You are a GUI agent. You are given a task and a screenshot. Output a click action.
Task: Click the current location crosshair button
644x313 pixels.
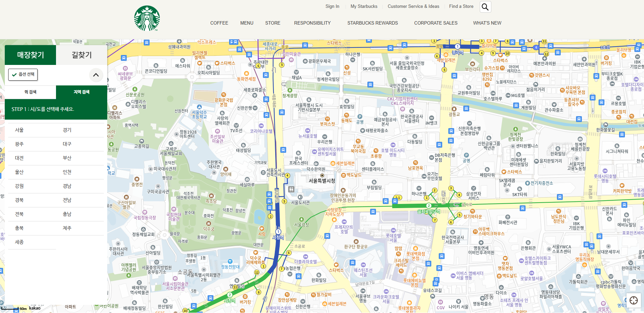(634, 300)
